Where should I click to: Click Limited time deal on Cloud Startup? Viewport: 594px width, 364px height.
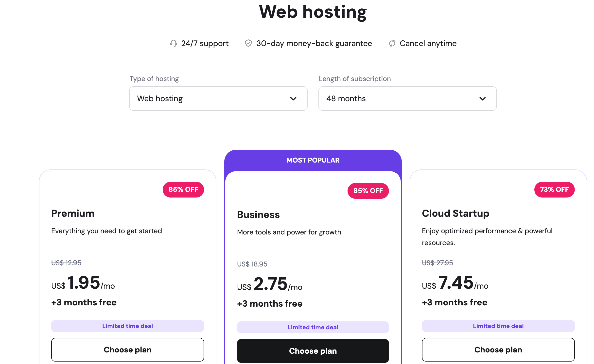coord(498,326)
